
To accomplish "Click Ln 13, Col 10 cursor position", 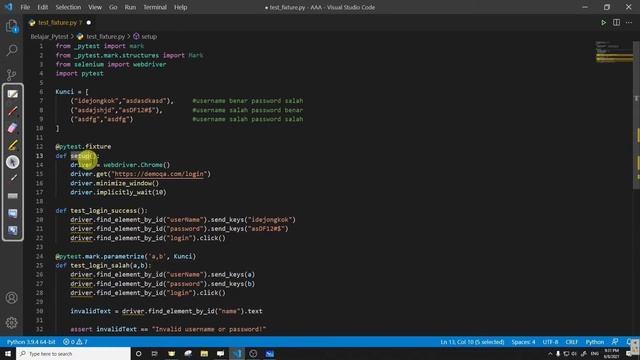I will click(472, 342).
